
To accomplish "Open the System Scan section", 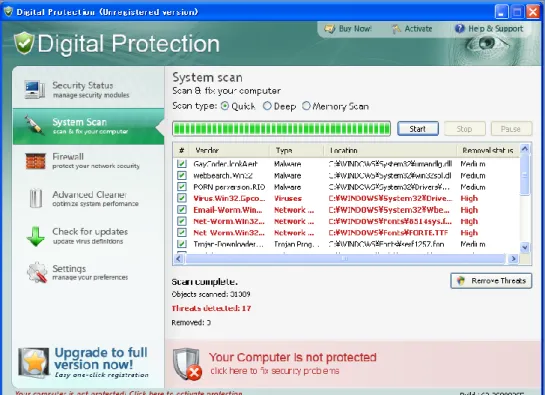I will (88, 126).
